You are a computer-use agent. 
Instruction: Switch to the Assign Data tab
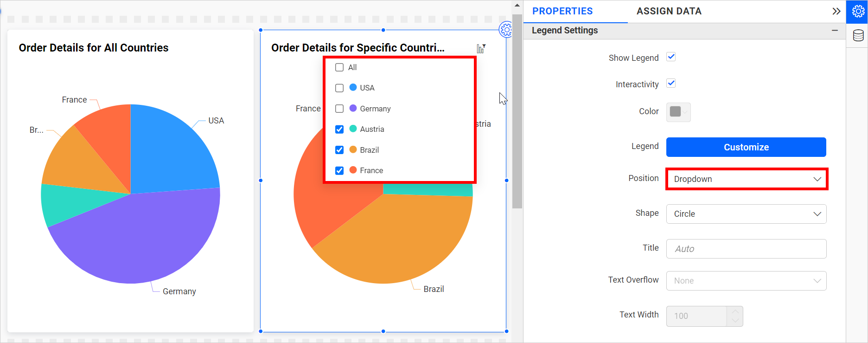pyautogui.click(x=669, y=11)
